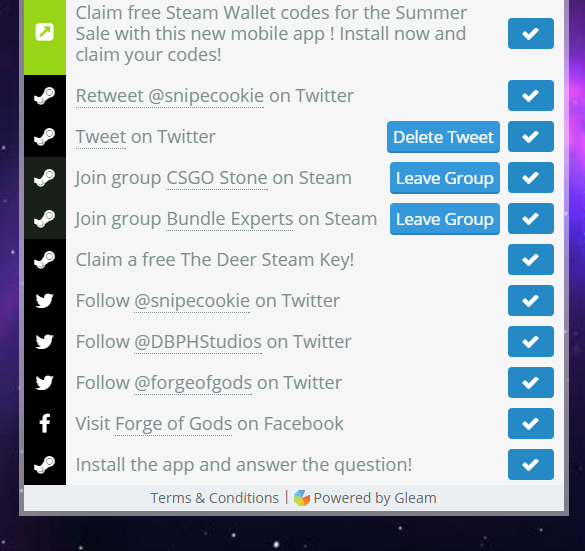
Task: Open the Powered by Gleam link
Action: [375, 498]
